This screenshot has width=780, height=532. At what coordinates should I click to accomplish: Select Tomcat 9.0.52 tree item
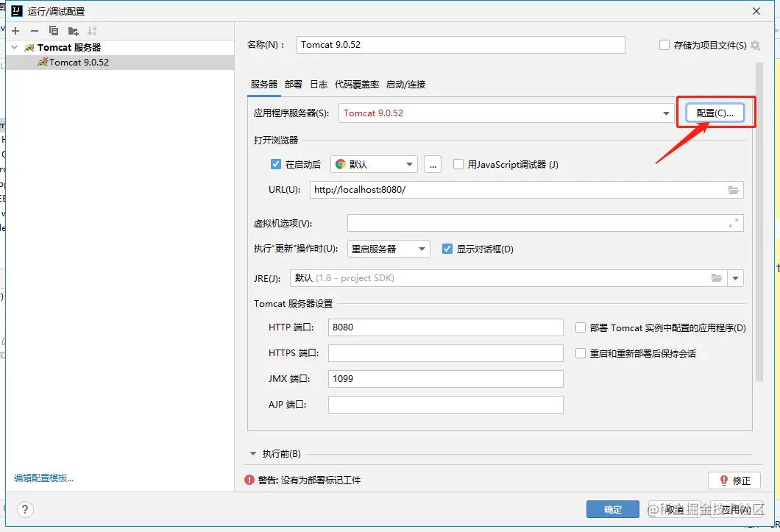[119, 63]
